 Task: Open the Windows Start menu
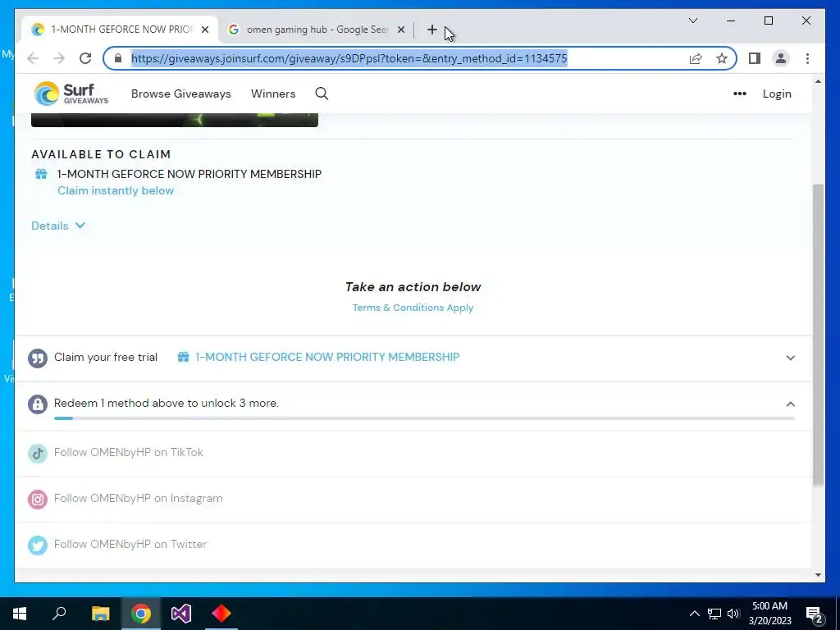tap(20, 614)
